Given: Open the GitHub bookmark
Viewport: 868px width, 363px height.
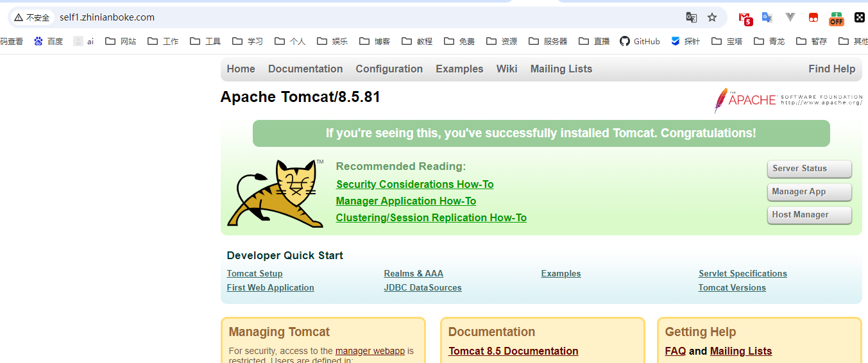Looking at the screenshot, I should (640, 41).
